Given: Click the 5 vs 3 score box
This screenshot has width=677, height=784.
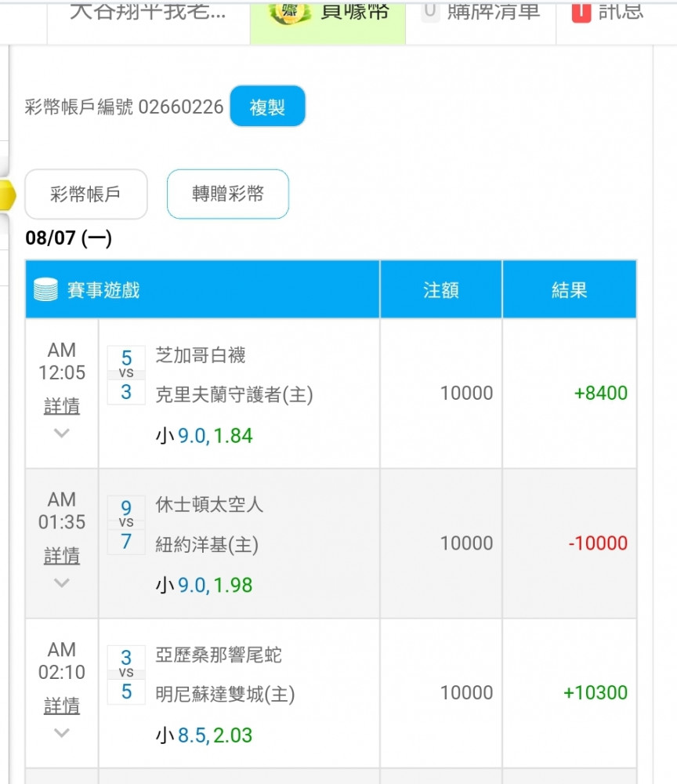Looking at the screenshot, I should pos(126,375).
